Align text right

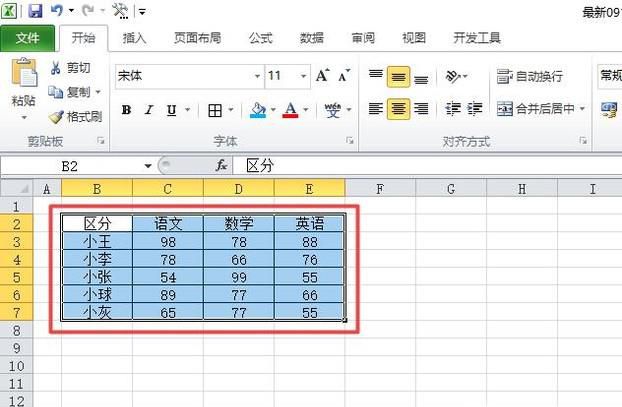coord(421,108)
